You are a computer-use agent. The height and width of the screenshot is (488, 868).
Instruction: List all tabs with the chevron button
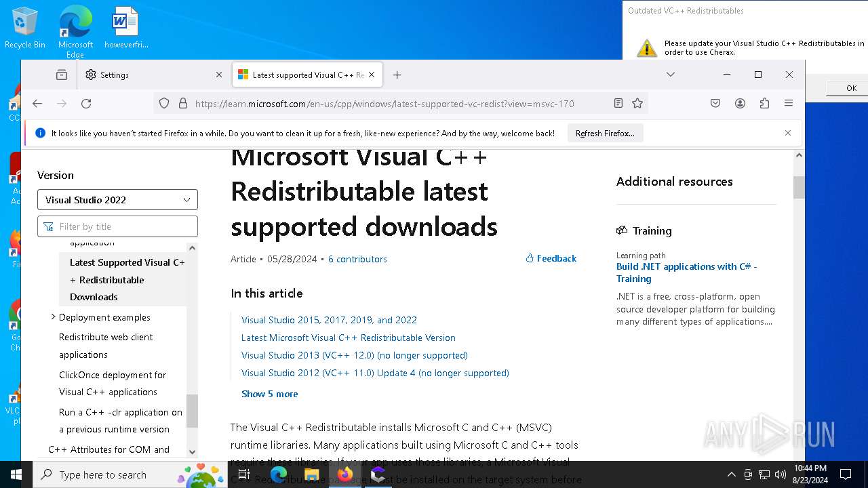(x=671, y=75)
